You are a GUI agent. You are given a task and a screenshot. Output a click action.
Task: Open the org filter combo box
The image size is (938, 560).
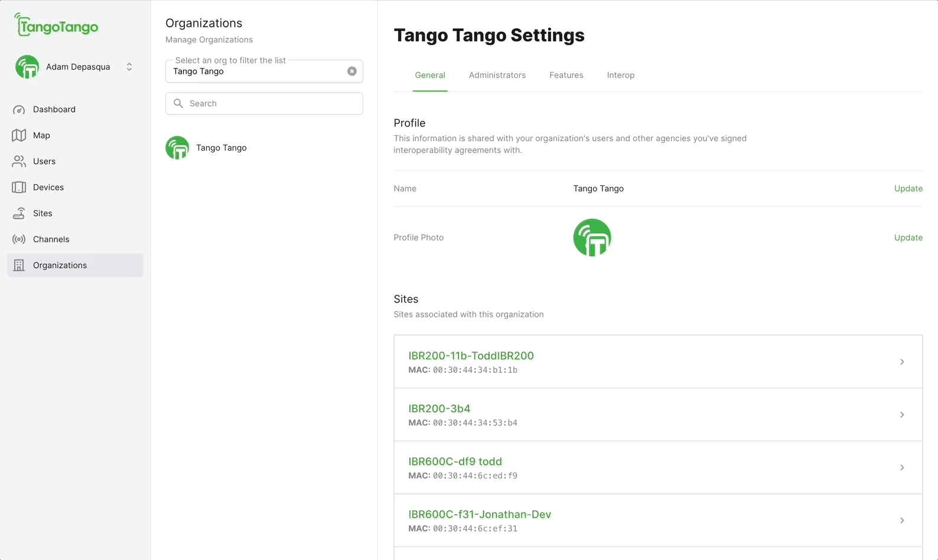tap(264, 71)
